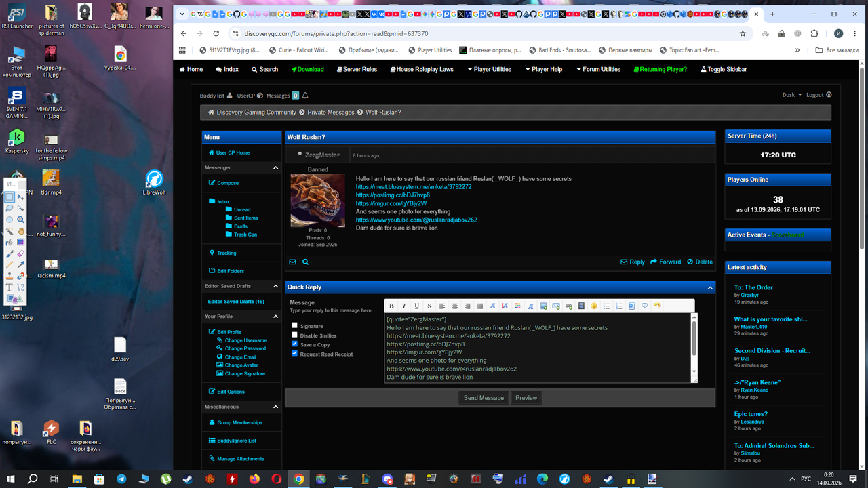Collapse the Miscellaneous section

(x=276, y=407)
